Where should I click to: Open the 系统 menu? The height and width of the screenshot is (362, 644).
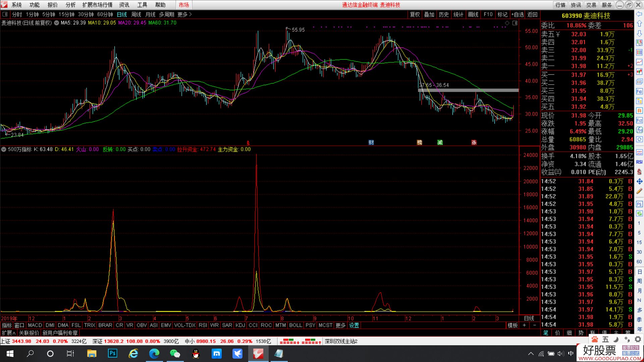16,5
